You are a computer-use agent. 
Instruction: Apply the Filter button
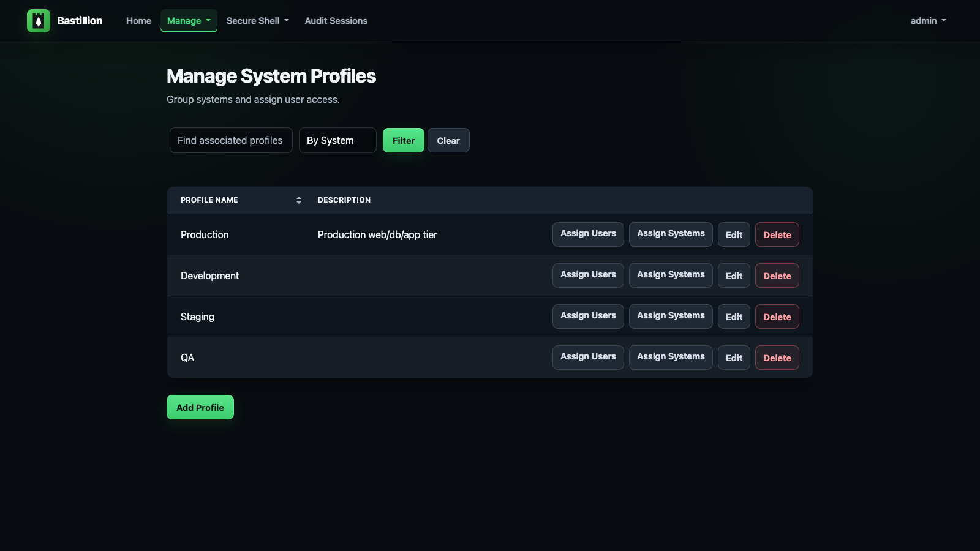tap(404, 140)
